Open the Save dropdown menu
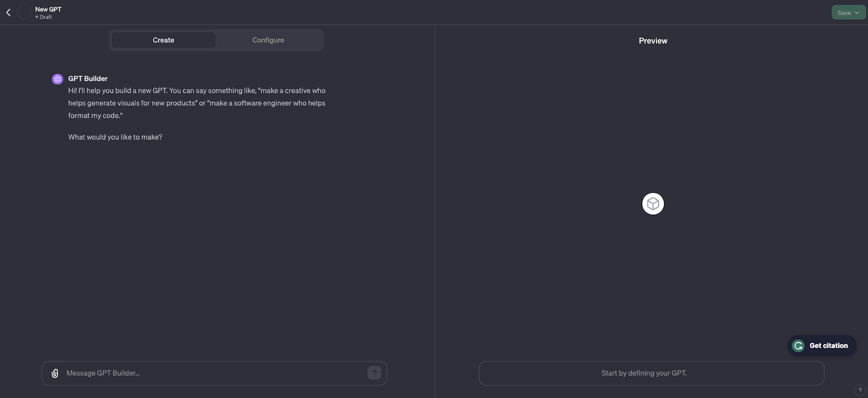 click(848, 12)
